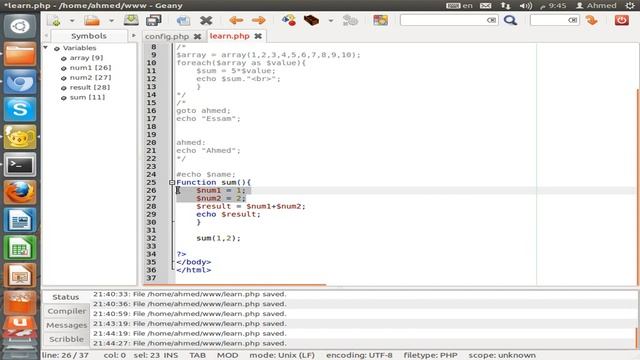Show previous sidebar tab with left arrow
Viewport: 640px width, 360px height.
click(46, 36)
